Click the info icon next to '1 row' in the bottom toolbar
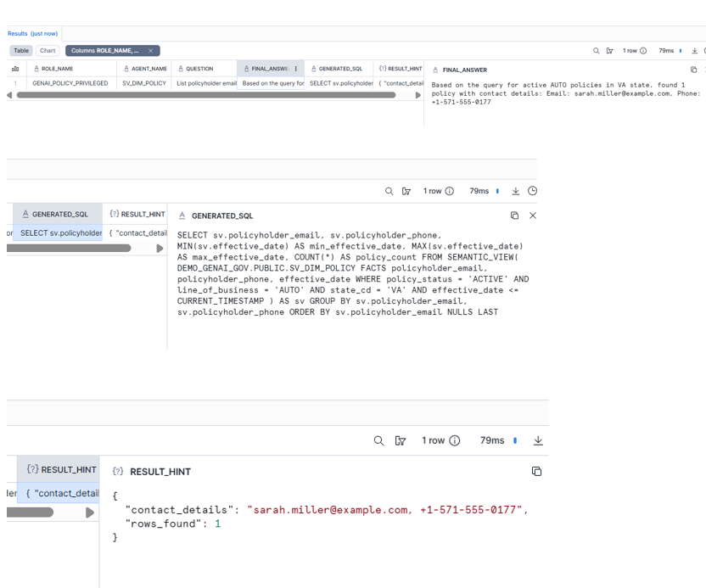 pyautogui.click(x=455, y=440)
